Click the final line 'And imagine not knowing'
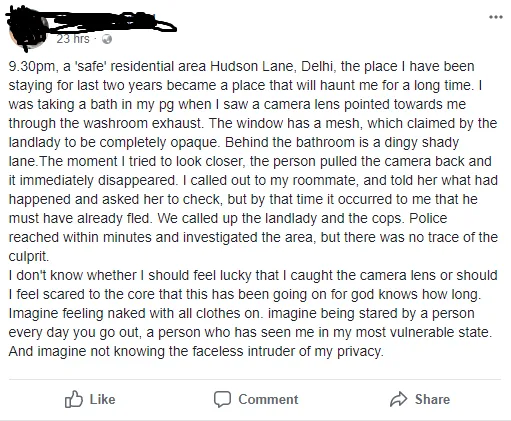Viewport: 511px width, 421px height. (x=196, y=352)
